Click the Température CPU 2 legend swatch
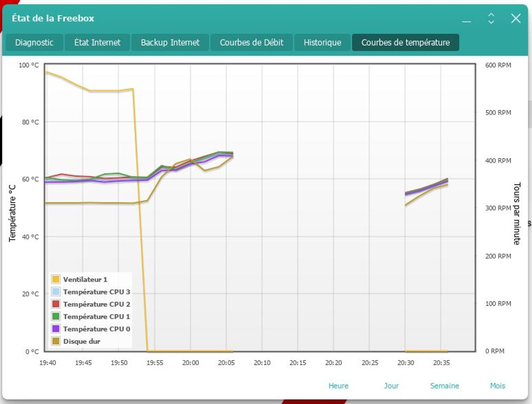This screenshot has width=532, height=404. click(x=56, y=304)
